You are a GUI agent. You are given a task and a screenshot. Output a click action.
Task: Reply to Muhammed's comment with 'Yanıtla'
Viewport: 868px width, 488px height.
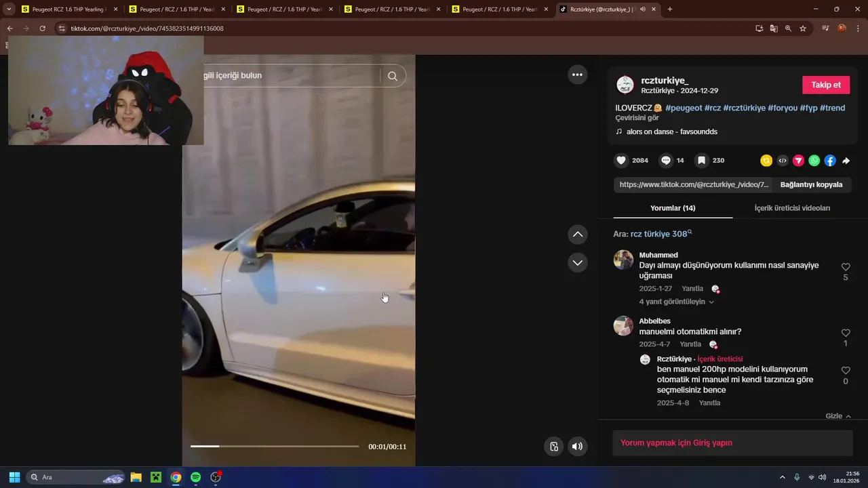point(692,289)
